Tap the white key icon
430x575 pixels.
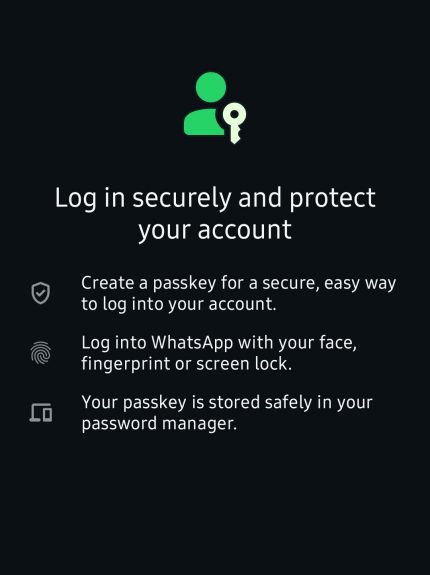coord(235,124)
